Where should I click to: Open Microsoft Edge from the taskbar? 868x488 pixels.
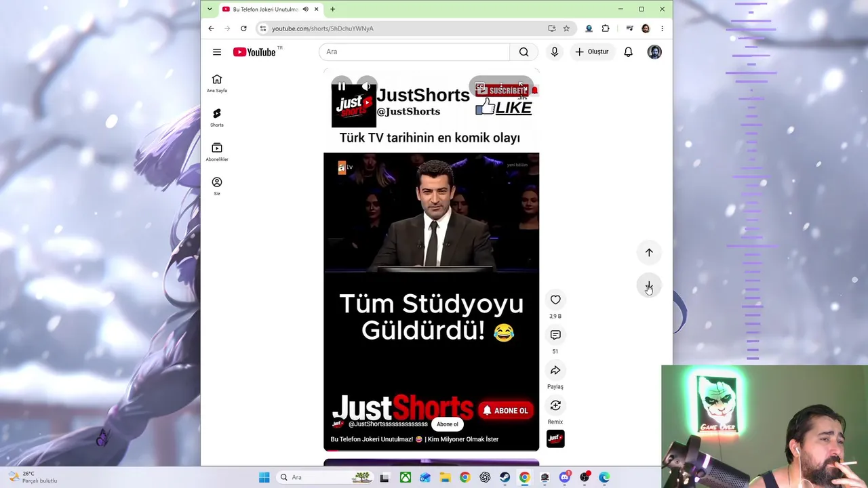604,477
